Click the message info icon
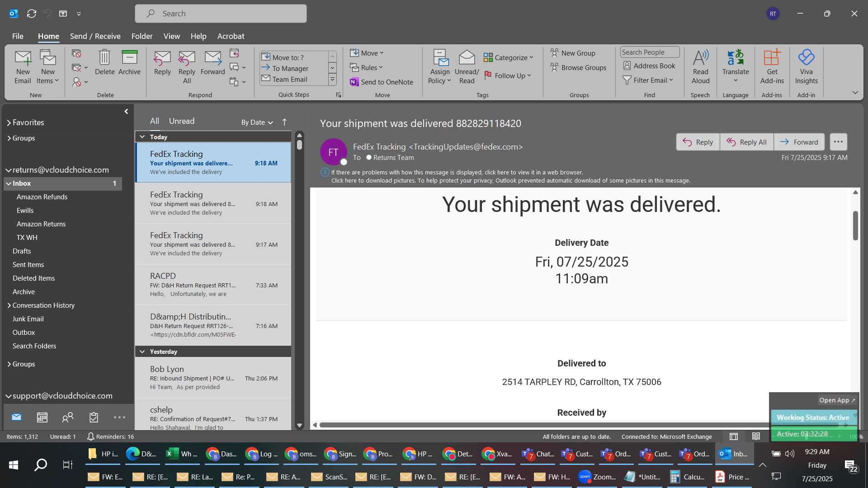Viewport: 868px width, 488px height. (x=325, y=172)
